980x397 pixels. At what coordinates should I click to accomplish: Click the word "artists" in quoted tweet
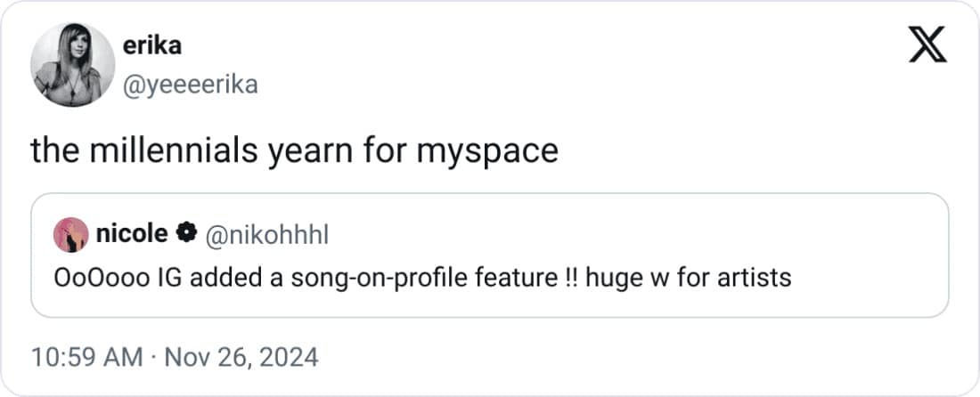coord(760,278)
